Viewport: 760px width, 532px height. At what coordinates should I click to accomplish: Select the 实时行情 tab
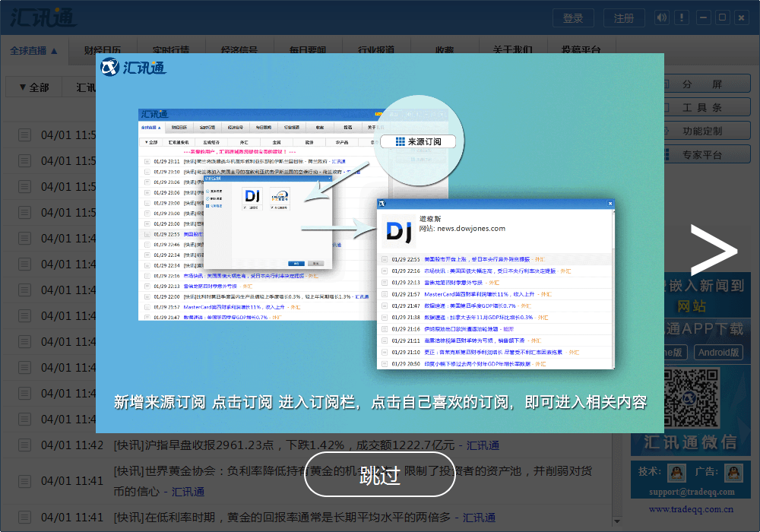tap(171, 50)
